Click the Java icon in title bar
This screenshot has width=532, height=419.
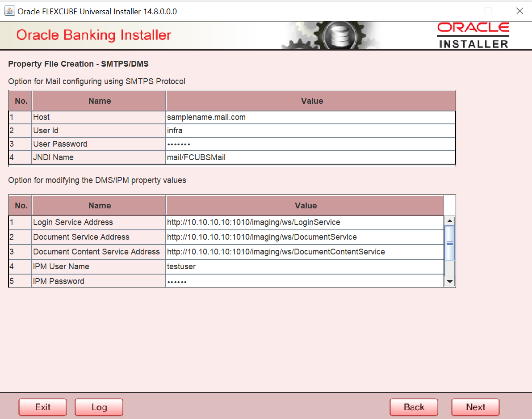tap(9, 11)
